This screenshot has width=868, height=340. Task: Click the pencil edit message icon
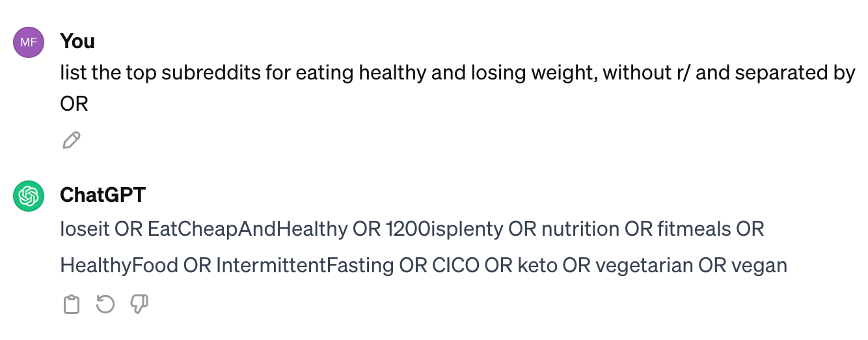(71, 140)
